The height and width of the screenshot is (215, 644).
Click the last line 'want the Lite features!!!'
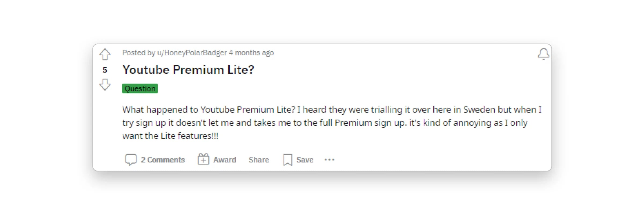click(170, 136)
